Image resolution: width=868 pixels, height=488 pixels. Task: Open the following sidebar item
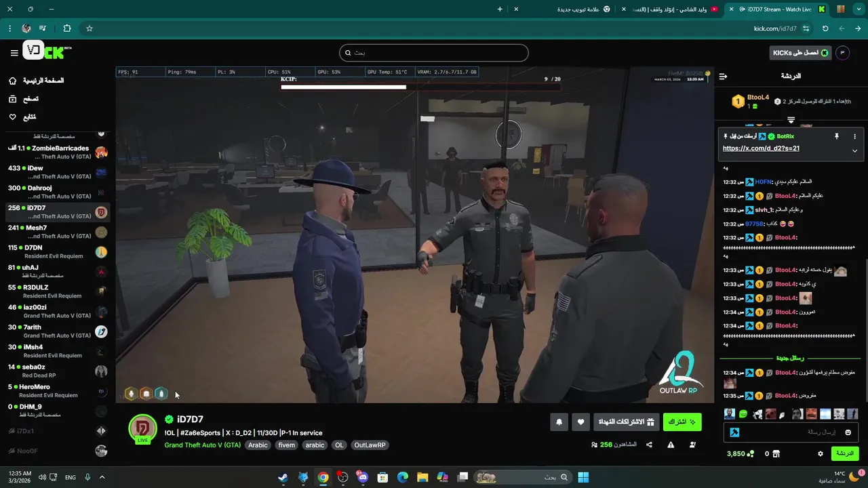click(24, 117)
